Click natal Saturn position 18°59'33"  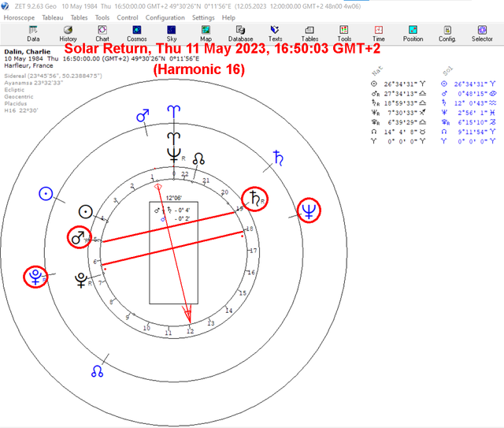[x=401, y=103]
